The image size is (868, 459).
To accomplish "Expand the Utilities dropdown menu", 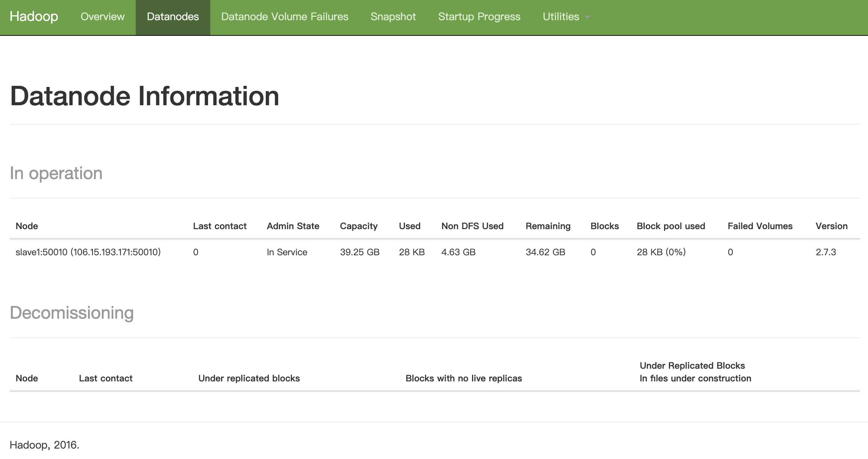I will [561, 17].
